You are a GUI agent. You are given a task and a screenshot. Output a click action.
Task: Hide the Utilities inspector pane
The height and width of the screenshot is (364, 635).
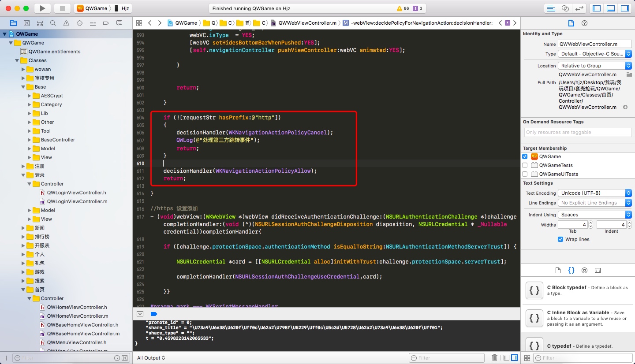click(625, 8)
